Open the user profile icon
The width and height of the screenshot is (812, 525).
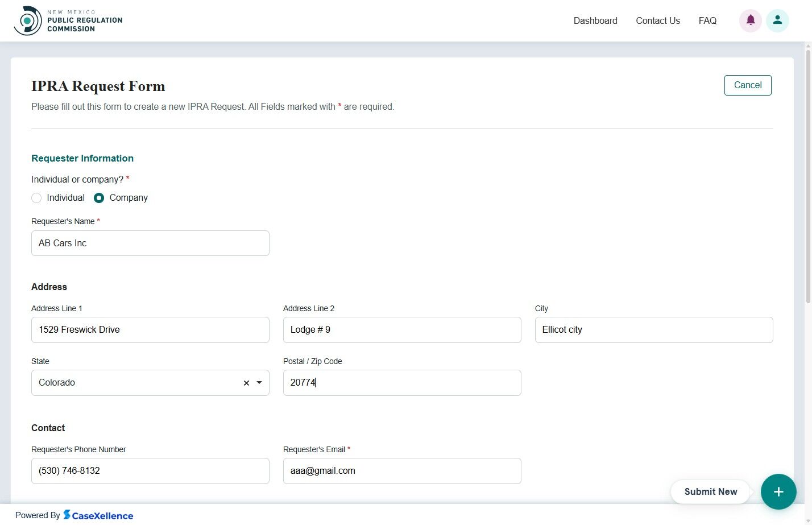pyautogui.click(x=777, y=20)
